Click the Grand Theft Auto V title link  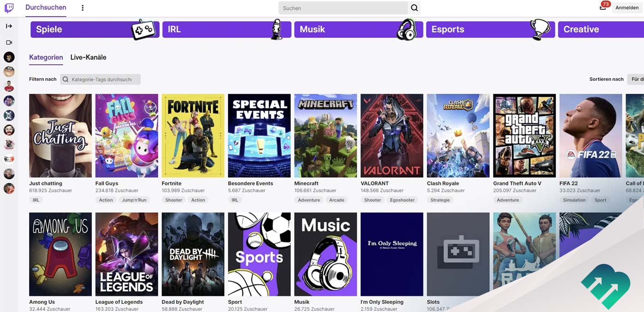pos(517,184)
